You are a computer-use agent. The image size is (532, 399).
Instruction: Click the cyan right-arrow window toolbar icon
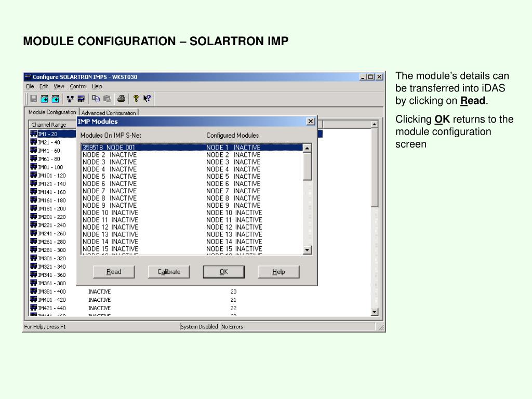[x=55, y=99]
